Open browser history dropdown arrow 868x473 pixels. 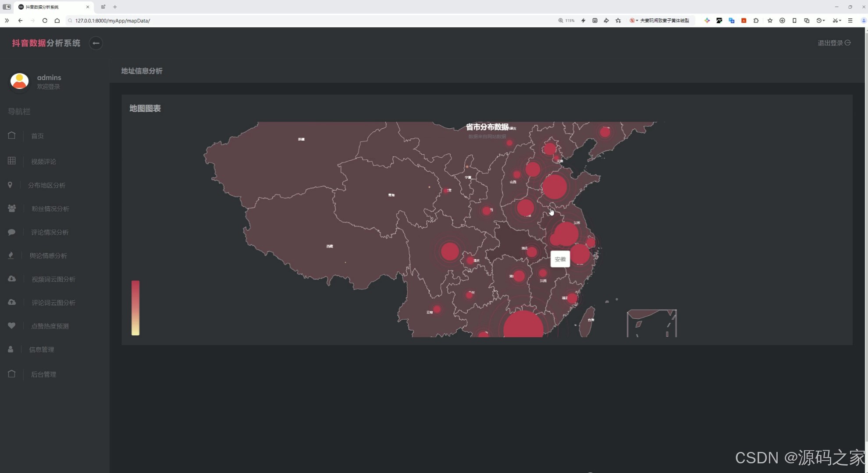coord(824,21)
